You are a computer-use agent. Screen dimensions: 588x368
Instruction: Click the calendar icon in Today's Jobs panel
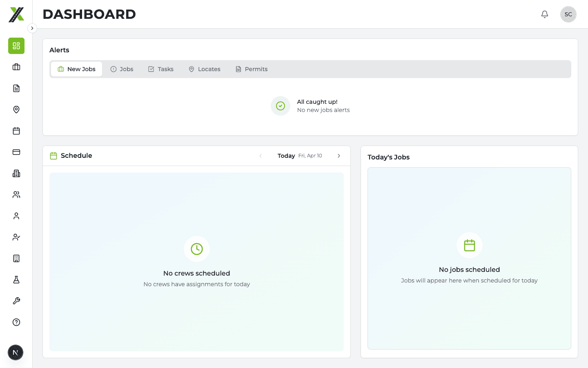(470, 245)
